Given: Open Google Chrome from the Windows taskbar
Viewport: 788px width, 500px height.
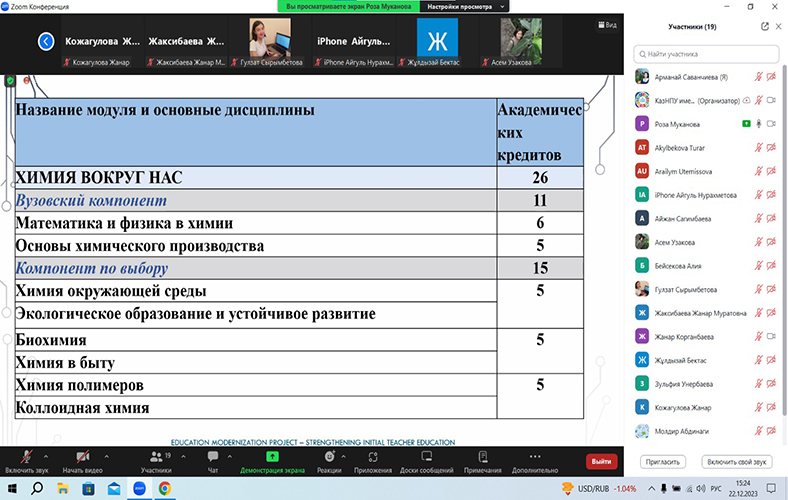Looking at the screenshot, I should click(163, 487).
